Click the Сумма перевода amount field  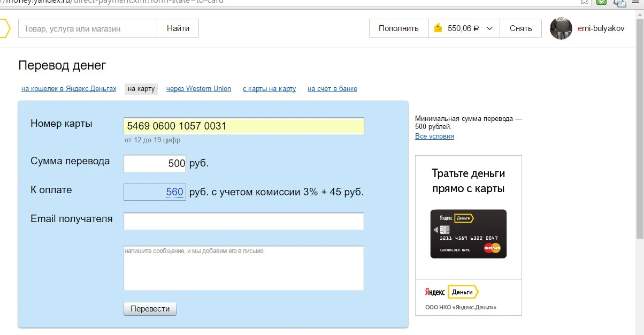(155, 164)
